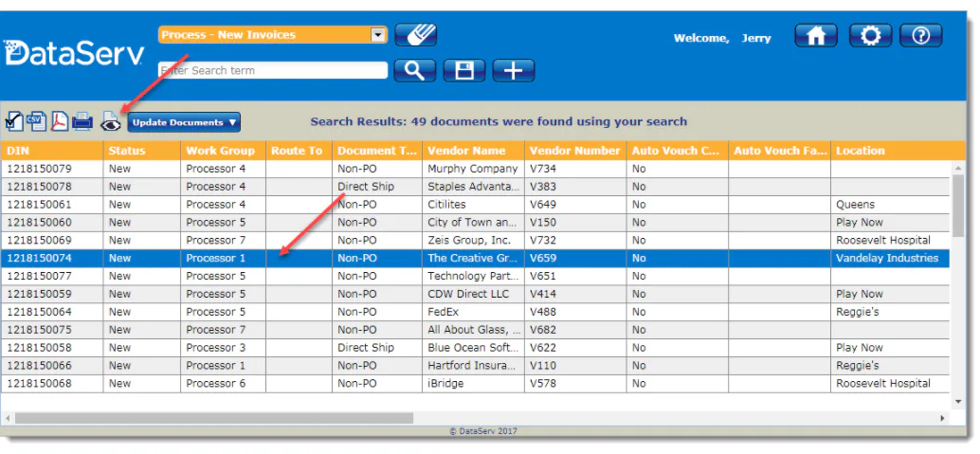Select row with DIN 1218150068

pyautogui.click(x=475, y=383)
